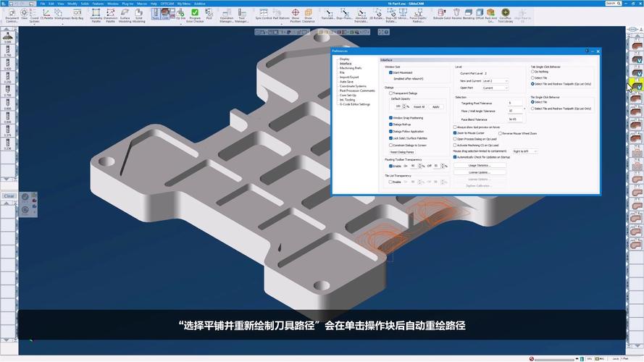Open the Modify menu

point(72,4)
